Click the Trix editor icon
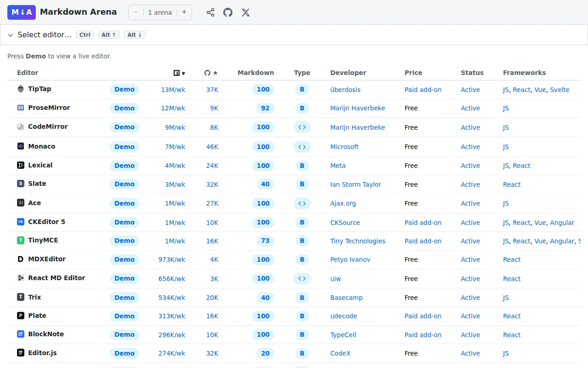588x368 pixels. (20, 297)
